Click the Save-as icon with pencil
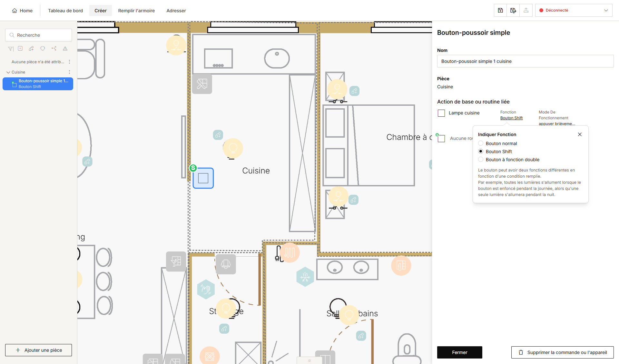The height and width of the screenshot is (364, 619). (513, 10)
